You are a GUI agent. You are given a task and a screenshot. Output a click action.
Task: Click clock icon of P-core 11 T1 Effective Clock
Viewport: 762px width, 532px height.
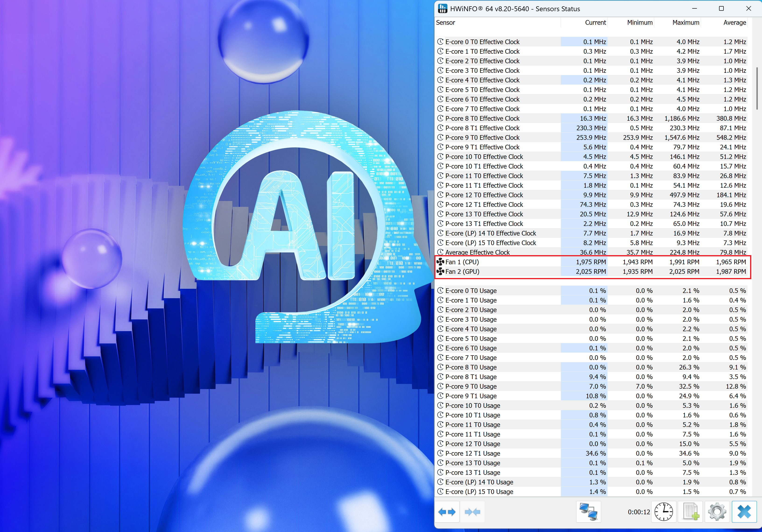(440, 186)
